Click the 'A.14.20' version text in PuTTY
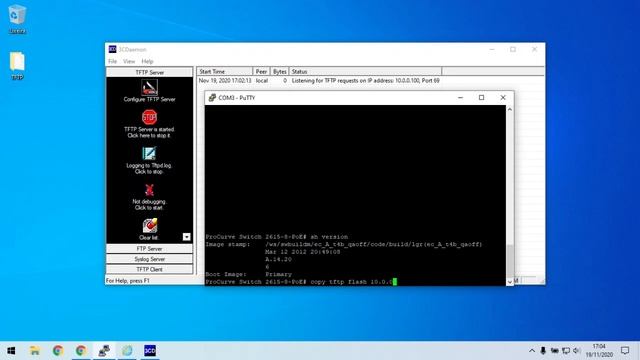The height and width of the screenshot is (360, 640). pos(278,260)
